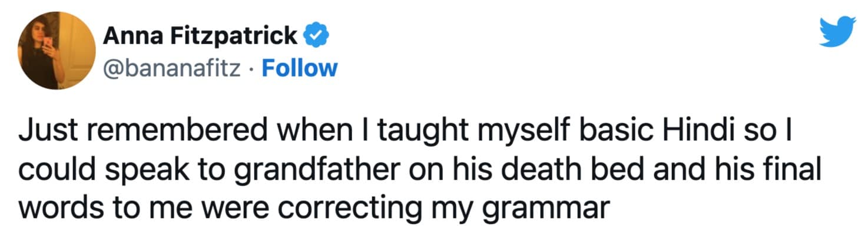Click the word "speak" in the tweet

pyautogui.click(x=127, y=172)
